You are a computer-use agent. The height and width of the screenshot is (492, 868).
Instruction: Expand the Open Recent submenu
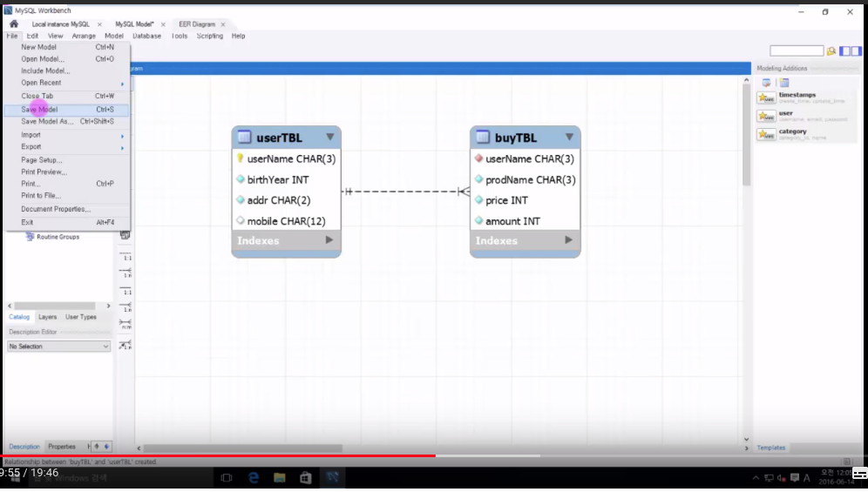(66, 83)
